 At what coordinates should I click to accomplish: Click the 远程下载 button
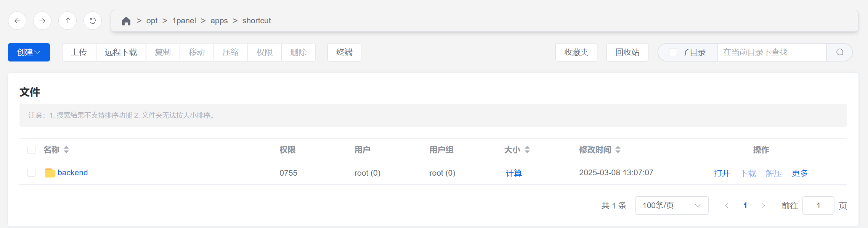(121, 52)
